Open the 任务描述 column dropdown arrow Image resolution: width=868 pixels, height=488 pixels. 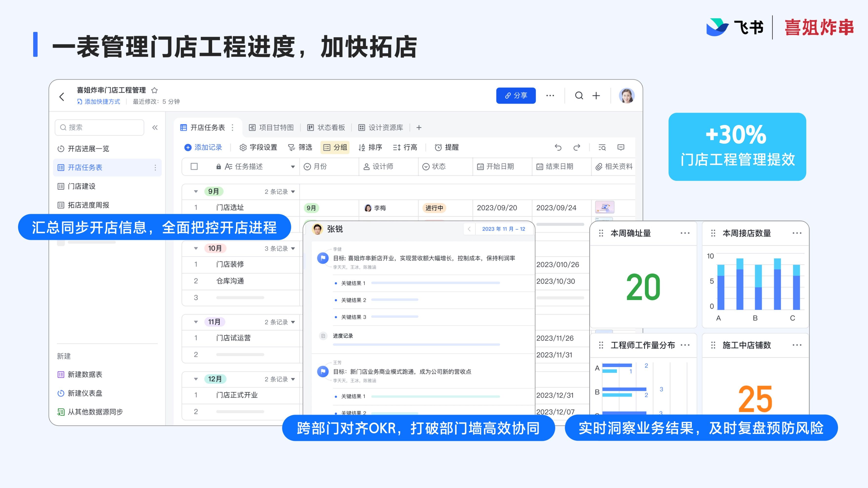coord(293,167)
